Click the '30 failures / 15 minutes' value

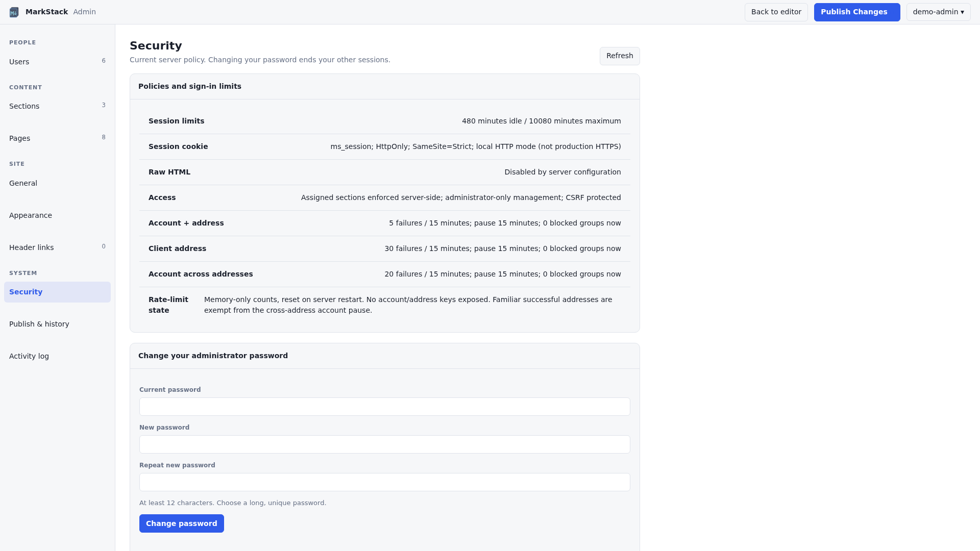[x=503, y=248]
